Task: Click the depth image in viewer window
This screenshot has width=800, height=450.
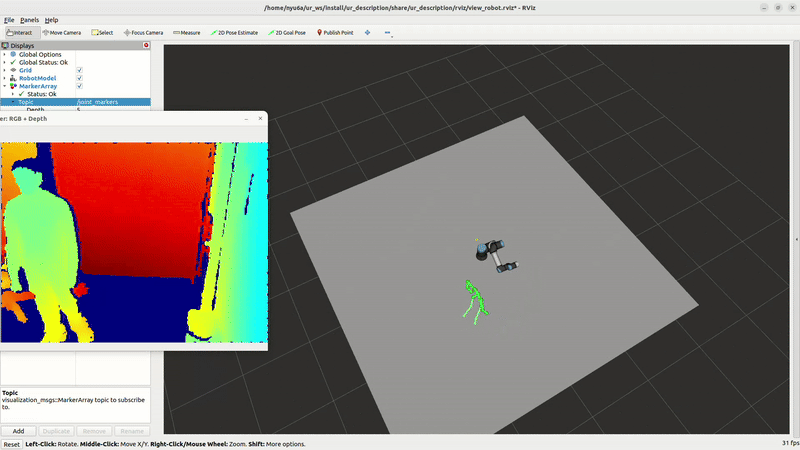Action: [134, 242]
